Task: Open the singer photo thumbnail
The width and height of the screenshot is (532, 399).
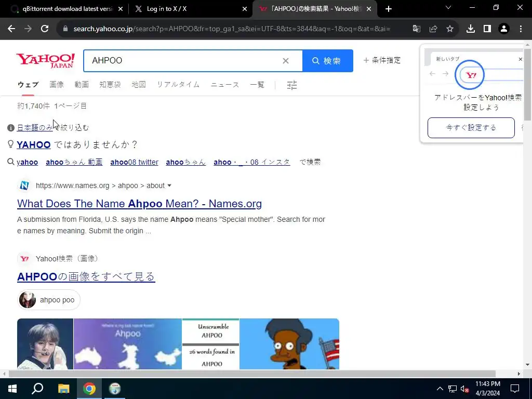Action: pos(45,344)
